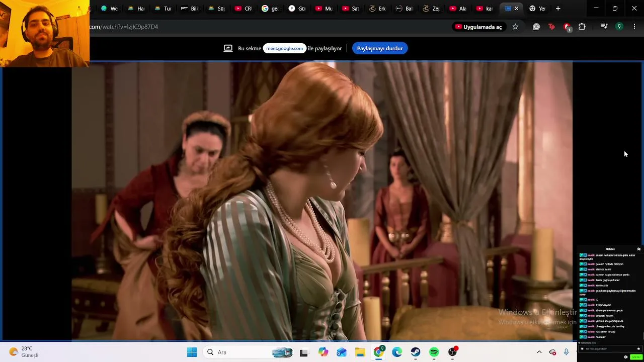The width and height of the screenshot is (644, 362).
Task: Switch to the 'Süş' tab
Action: tap(216, 9)
